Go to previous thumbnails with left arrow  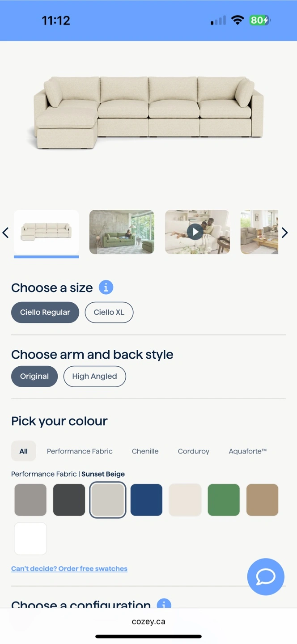(6, 233)
